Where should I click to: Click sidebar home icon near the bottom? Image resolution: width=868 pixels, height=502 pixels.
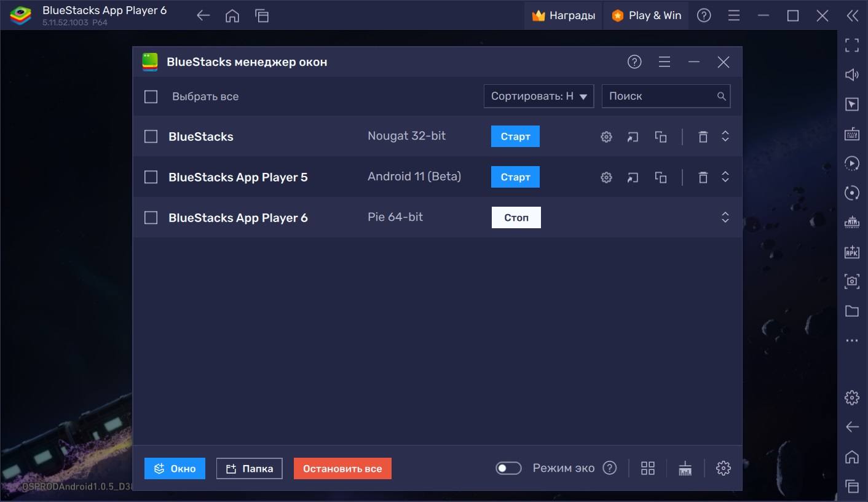coord(852,456)
